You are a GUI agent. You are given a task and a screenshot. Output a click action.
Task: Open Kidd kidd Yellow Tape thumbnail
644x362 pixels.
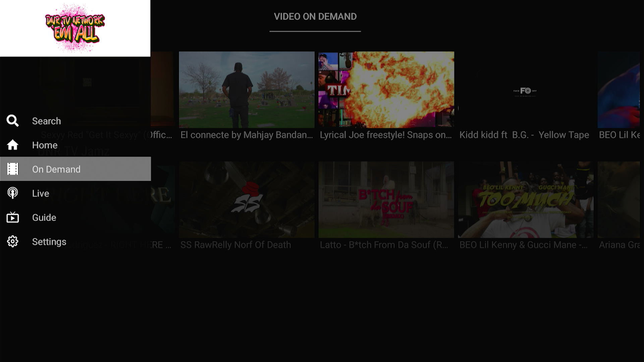525,90
